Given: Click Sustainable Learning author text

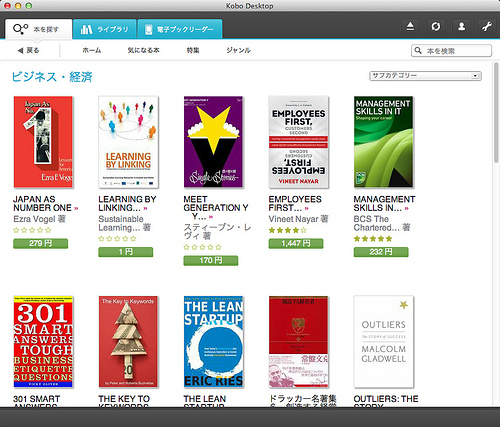Looking at the screenshot, I should 124,223.
